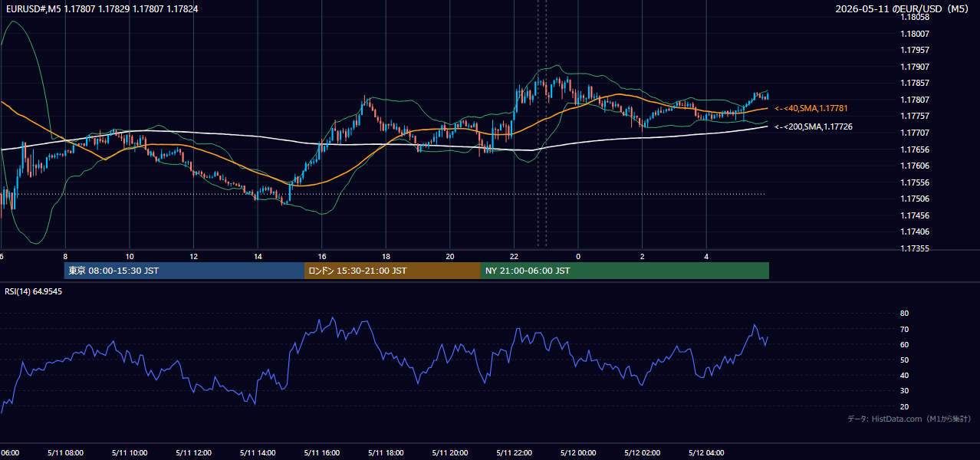Click bottom time label 5/11 16:00
This screenshot has width=980, height=460.
click(322, 453)
